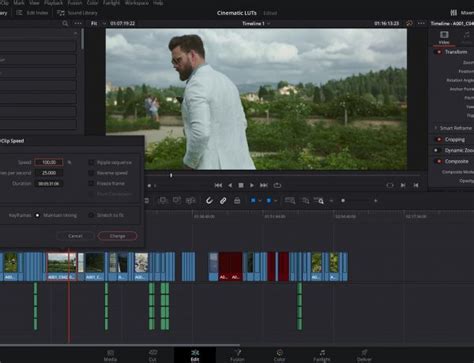The image size is (474, 363).
Task: Open the marker color dropdown arrow
Action: [x=275, y=201]
